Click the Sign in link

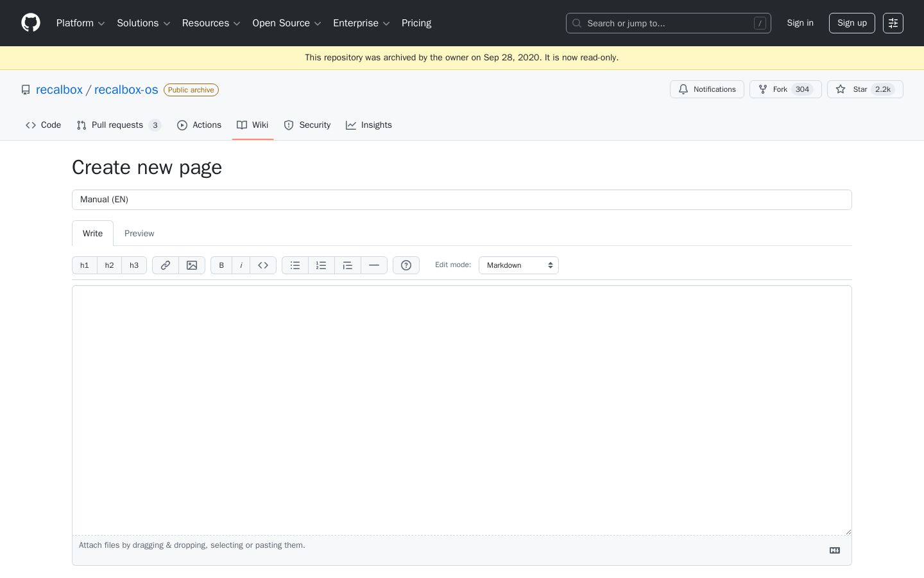coord(800,23)
